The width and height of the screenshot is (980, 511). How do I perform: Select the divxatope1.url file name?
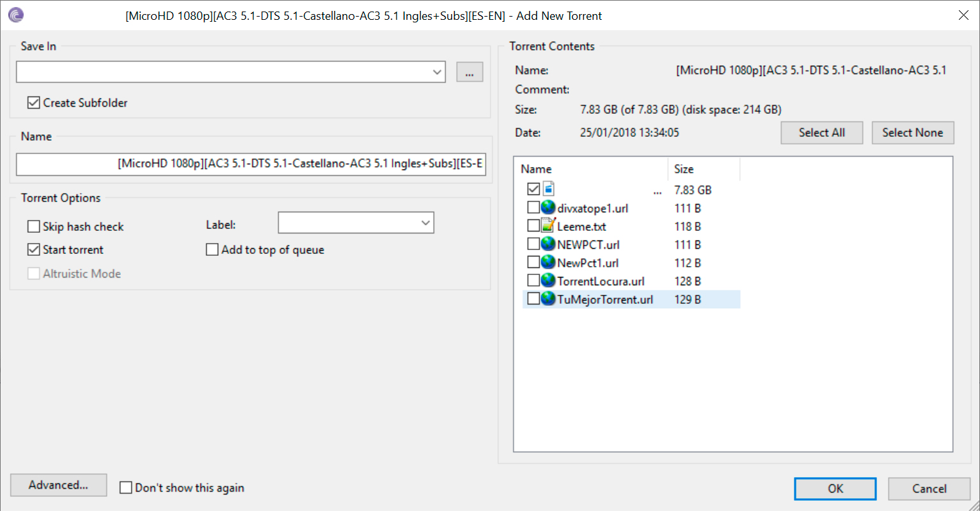[x=593, y=208]
